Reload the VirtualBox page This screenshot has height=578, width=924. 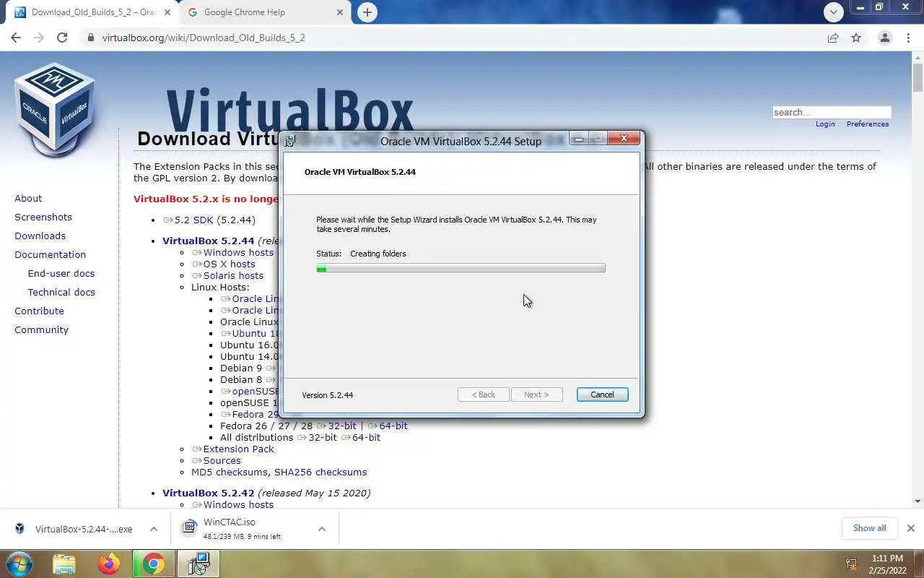62,38
